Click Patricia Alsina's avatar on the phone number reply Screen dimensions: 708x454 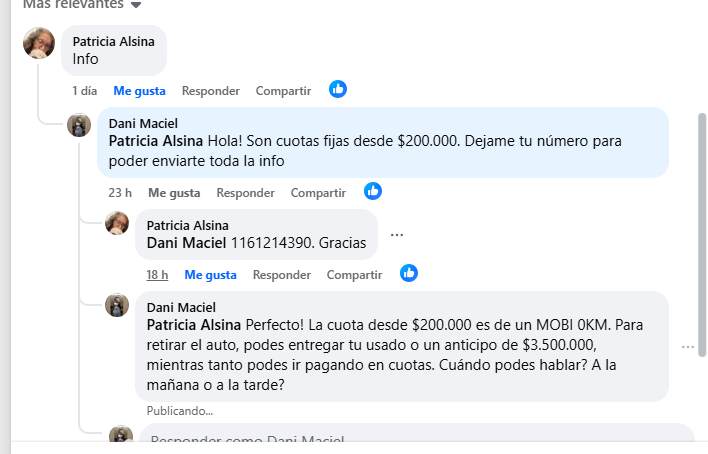click(117, 223)
